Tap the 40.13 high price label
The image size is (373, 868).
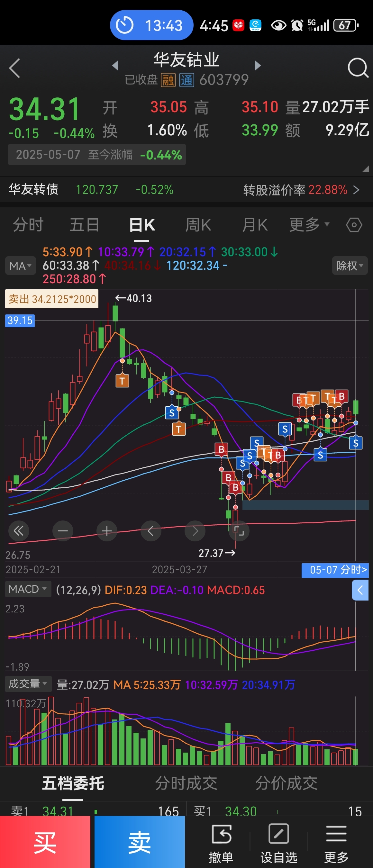(133, 298)
